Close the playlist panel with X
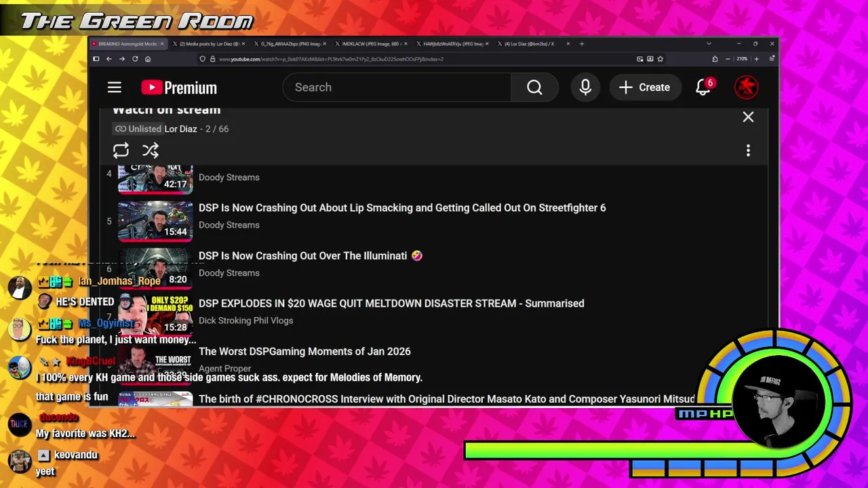 (x=748, y=117)
